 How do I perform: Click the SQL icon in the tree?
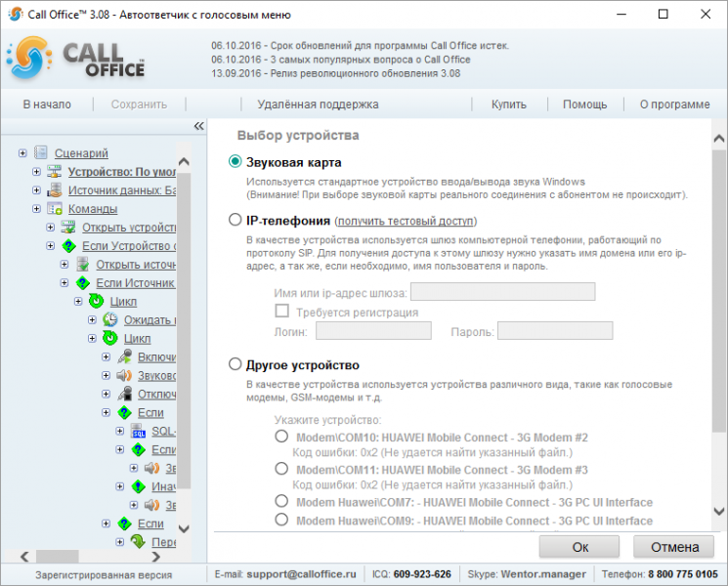[138, 431]
